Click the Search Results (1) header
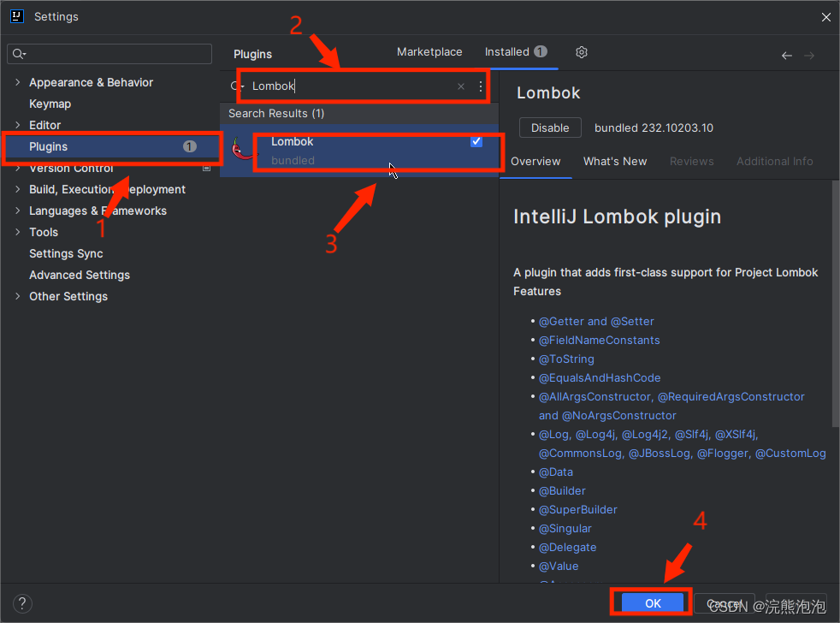The image size is (840, 623). [276, 114]
